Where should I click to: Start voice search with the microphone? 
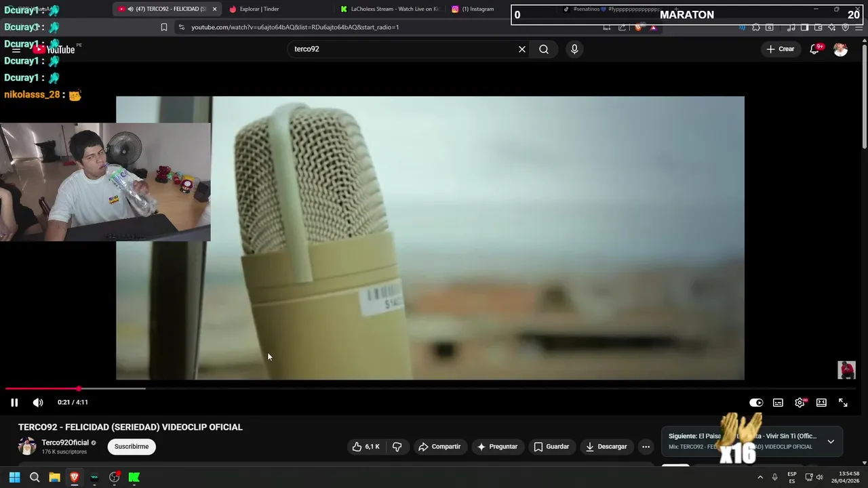[x=574, y=49]
